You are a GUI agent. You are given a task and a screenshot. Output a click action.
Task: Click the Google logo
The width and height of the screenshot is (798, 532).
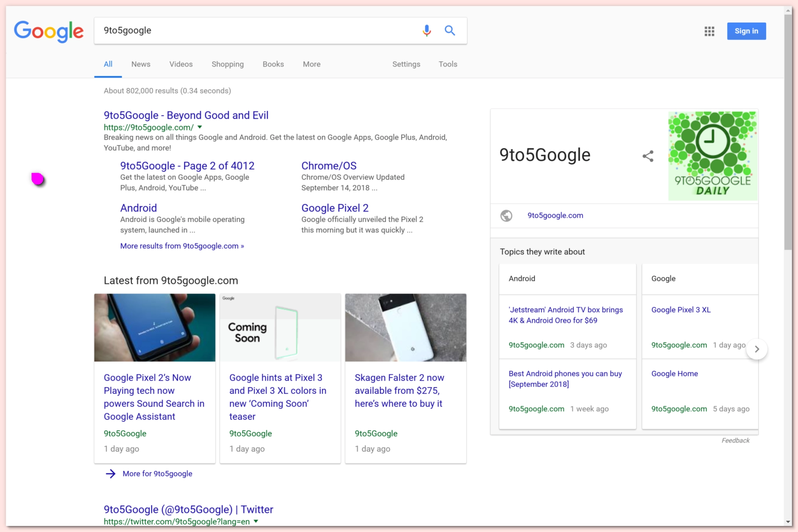(x=49, y=31)
